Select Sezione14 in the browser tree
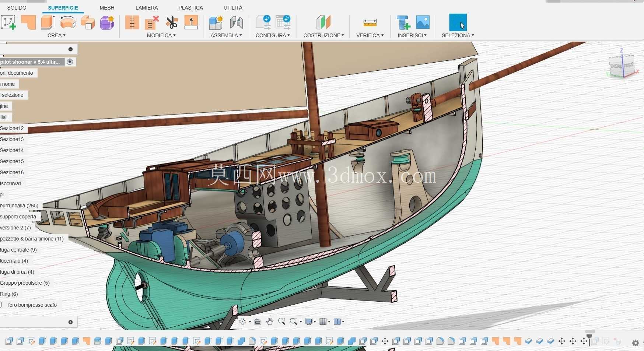 12,150
